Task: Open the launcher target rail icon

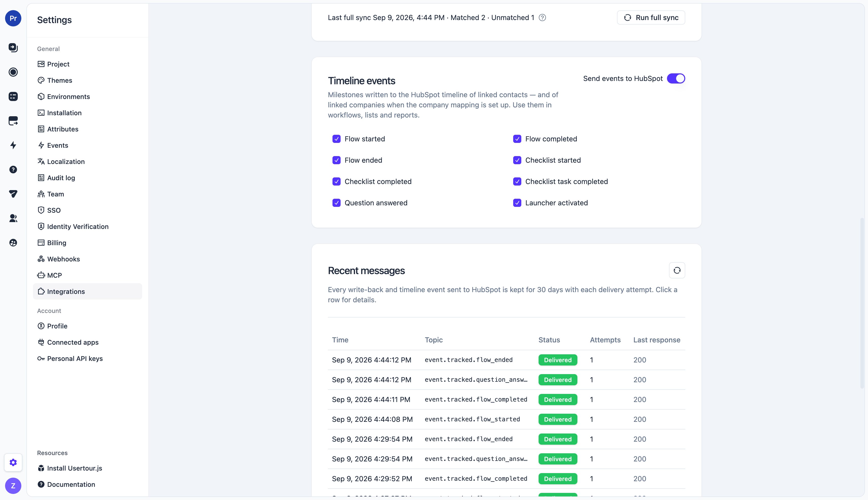Action: pos(13,72)
